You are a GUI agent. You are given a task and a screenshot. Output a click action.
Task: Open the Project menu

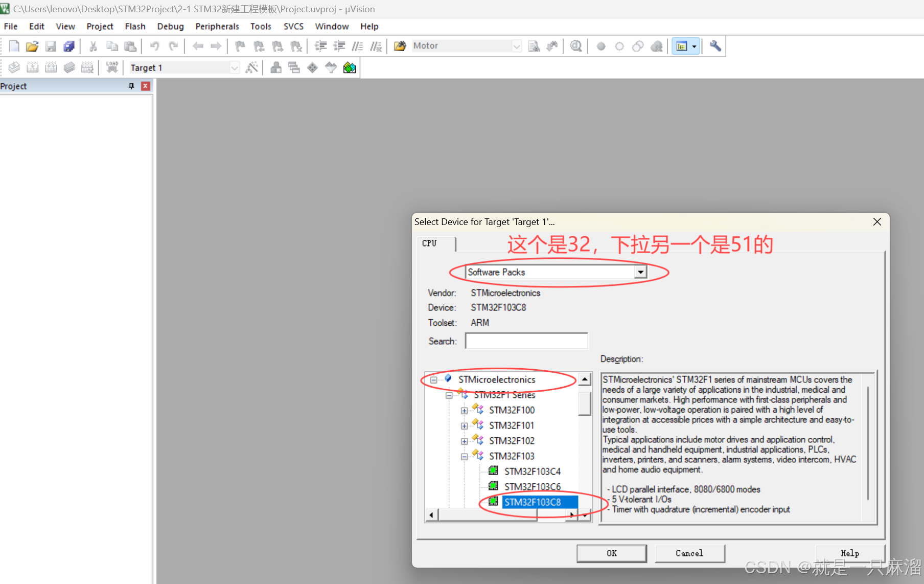[x=100, y=27]
